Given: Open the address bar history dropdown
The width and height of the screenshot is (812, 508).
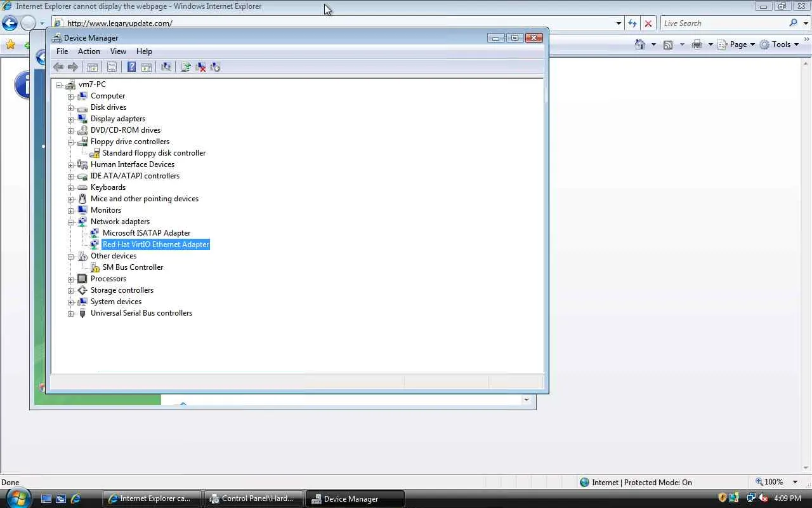Looking at the screenshot, I should click(619, 23).
